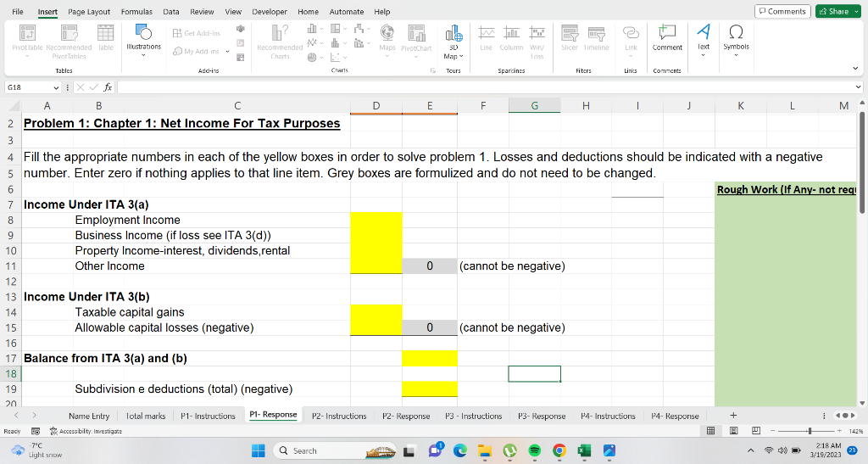Open the Charts dialog launcher
This screenshot has height=464, width=868.
coord(433,70)
